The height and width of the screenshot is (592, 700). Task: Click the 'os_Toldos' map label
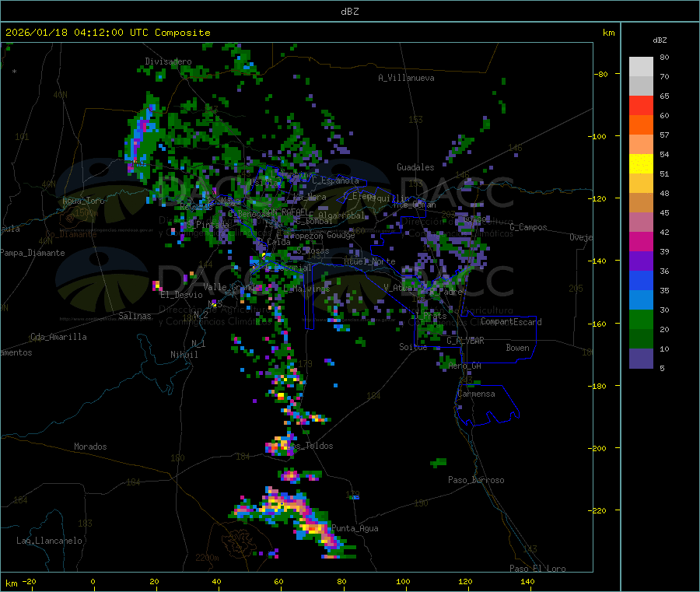coord(311,446)
